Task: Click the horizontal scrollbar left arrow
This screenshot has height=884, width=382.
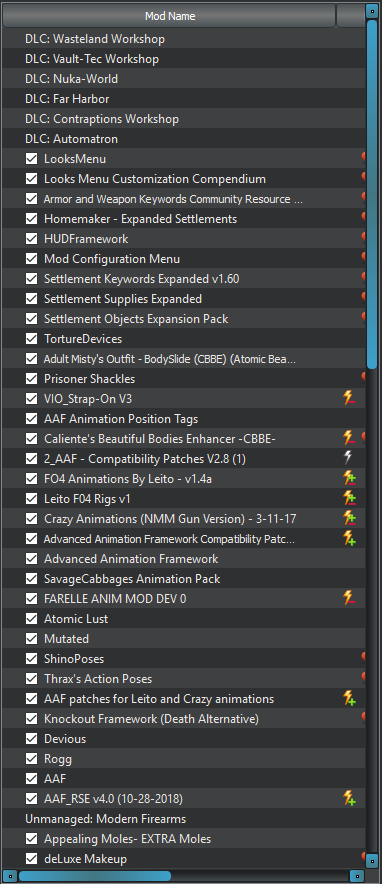Action: [x=10, y=876]
